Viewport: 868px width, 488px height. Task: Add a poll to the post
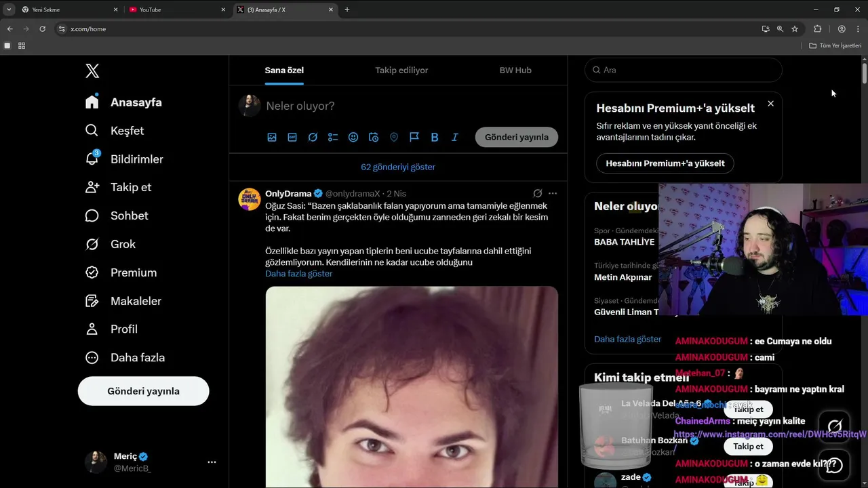[333, 137]
